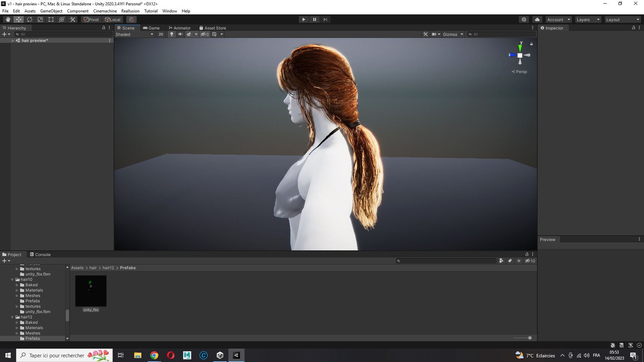Search by label icon in Project
644x362 pixels.
[x=510, y=261]
